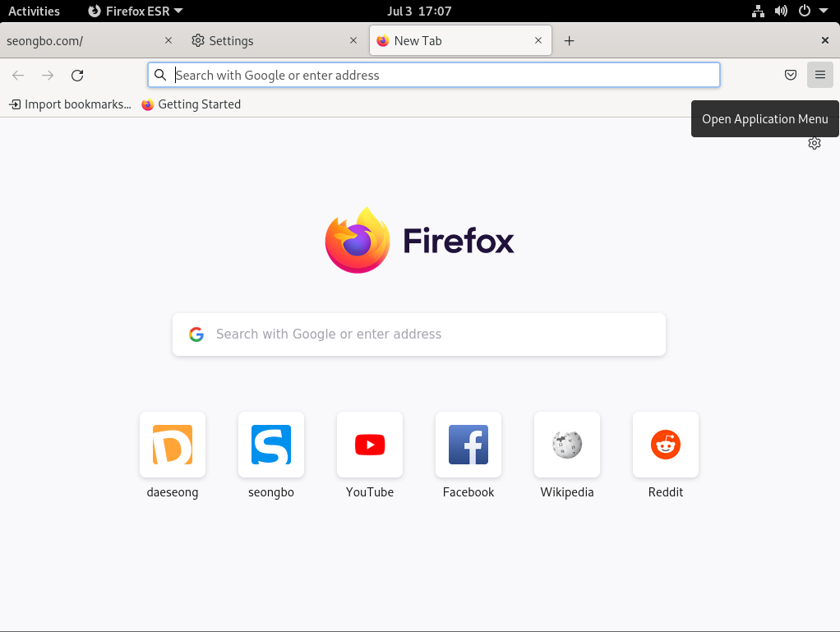
Task: Click Import bookmarks in bookmarks toolbar
Action: point(70,104)
